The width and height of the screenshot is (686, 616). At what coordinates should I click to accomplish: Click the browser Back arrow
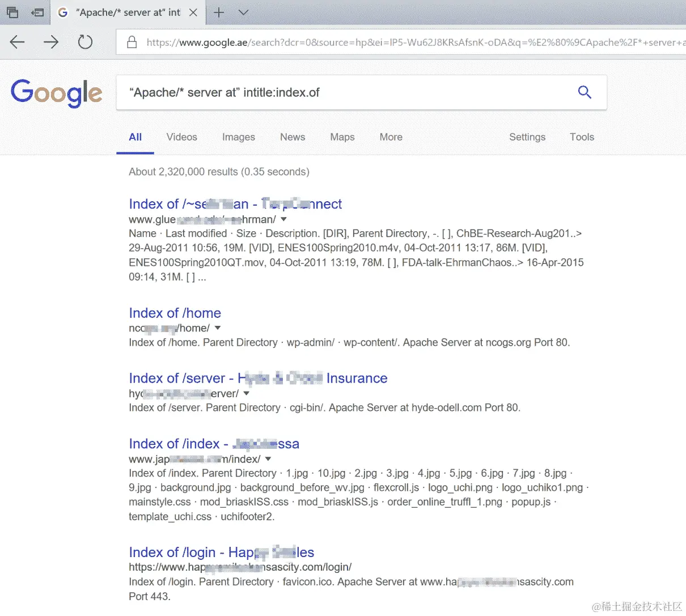click(18, 42)
